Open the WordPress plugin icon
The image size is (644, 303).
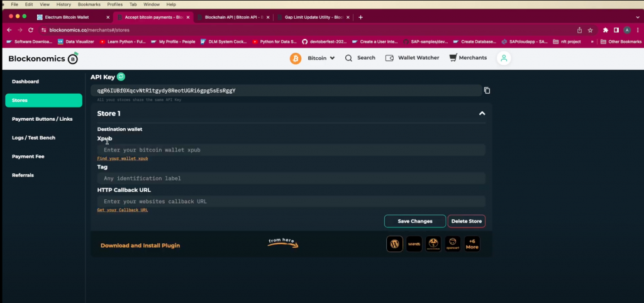395,244
